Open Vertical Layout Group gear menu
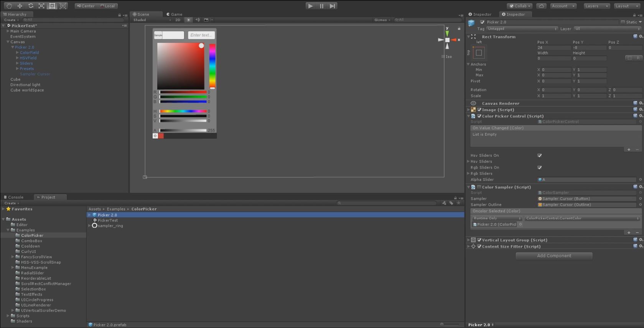This screenshot has height=328, width=644. [x=641, y=240]
